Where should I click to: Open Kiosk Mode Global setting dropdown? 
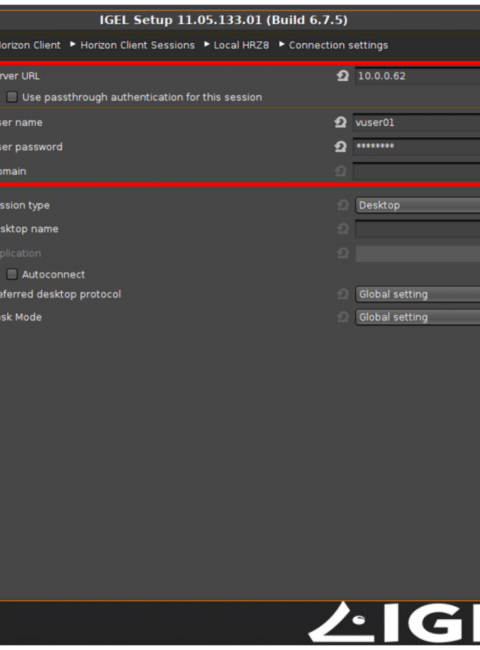pos(417,317)
